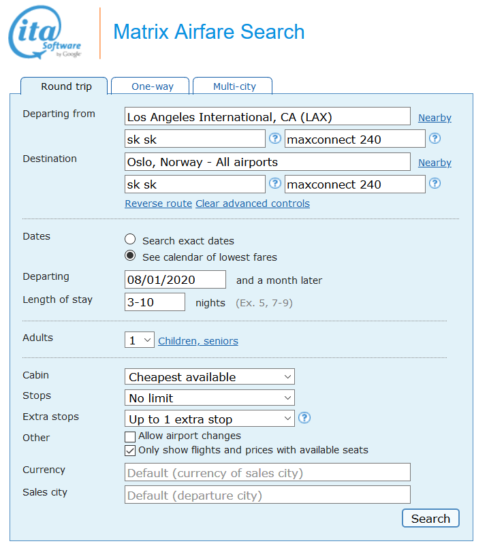Switch to the One-way tab
Screen dimensions: 489x550
pos(151,86)
